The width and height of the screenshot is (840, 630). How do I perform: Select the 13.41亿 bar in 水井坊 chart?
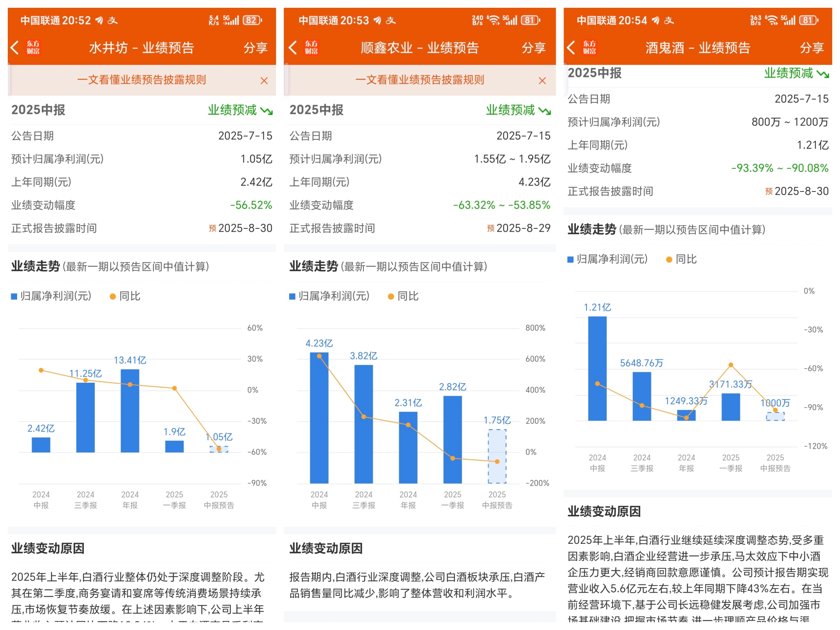pos(130,411)
